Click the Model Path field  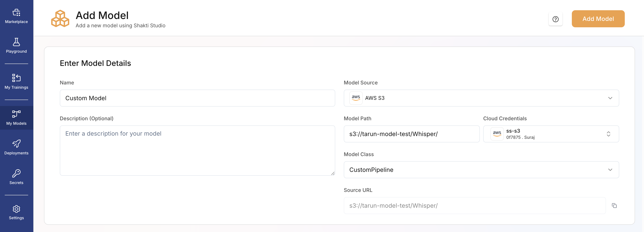click(411, 134)
